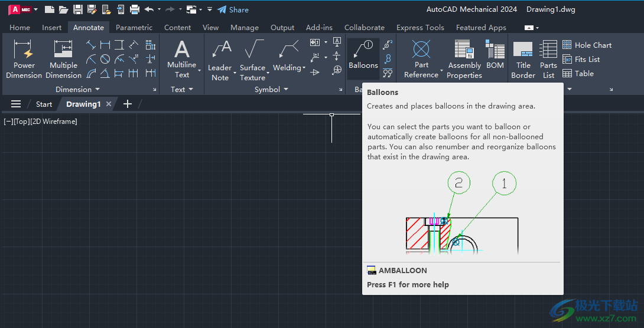Start the Power Dimension tool
The width and height of the screenshot is (644, 328).
(24, 58)
